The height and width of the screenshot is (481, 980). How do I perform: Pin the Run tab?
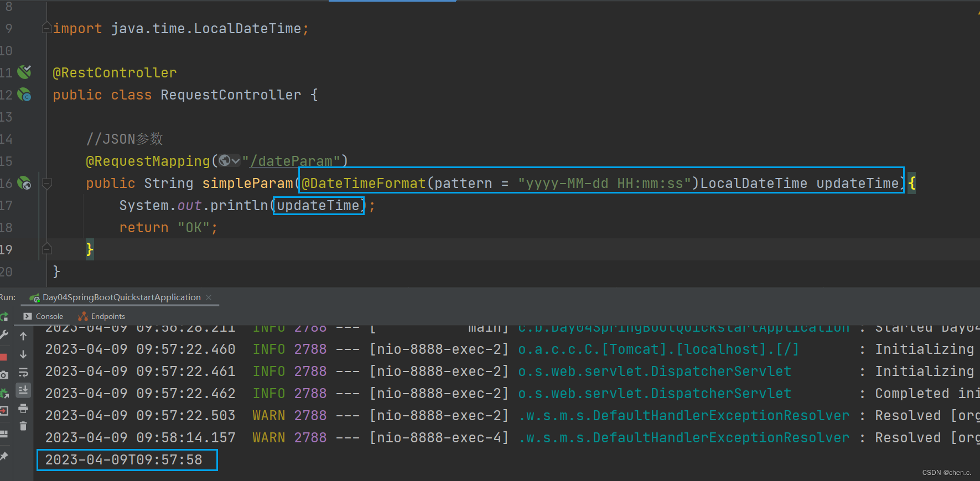[4, 456]
